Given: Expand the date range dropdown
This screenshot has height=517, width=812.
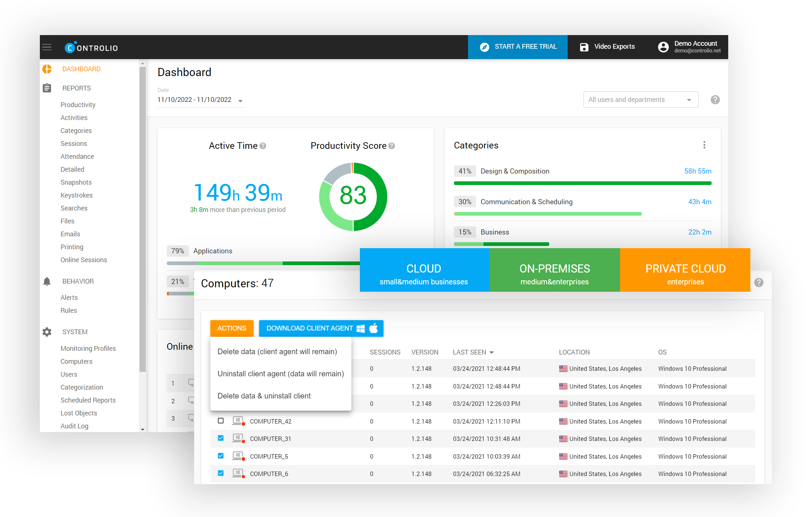Looking at the screenshot, I should click(240, 101).
